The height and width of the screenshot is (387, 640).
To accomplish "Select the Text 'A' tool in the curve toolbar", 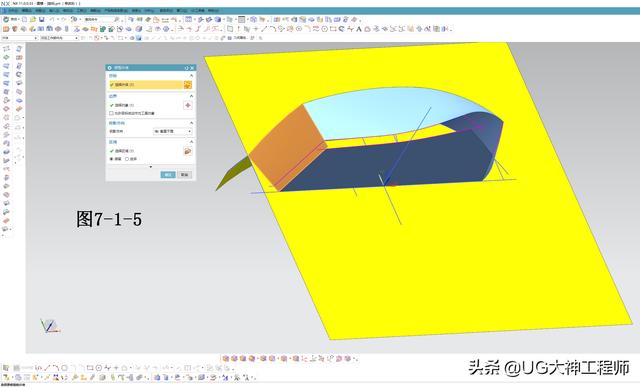I will click(359, 29).
